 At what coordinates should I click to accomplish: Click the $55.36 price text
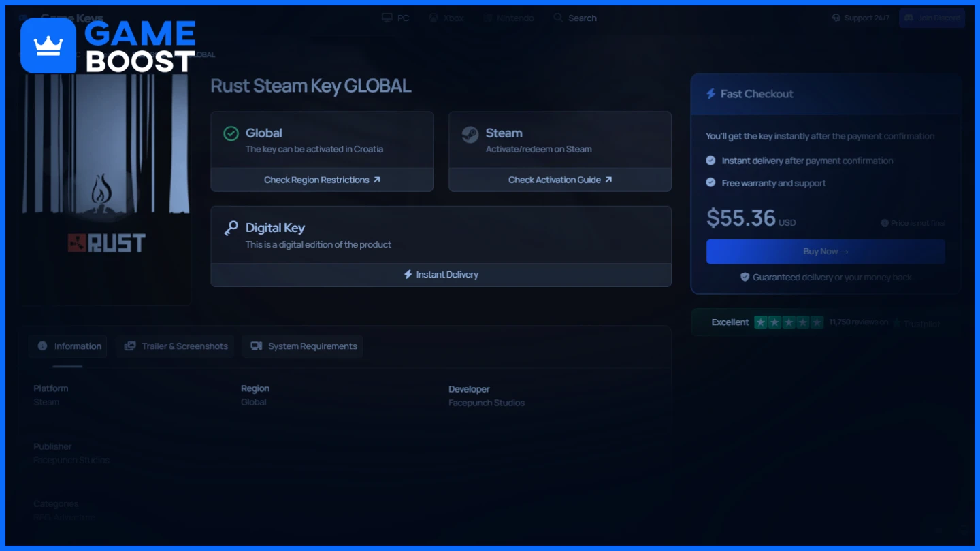(741, 218)
